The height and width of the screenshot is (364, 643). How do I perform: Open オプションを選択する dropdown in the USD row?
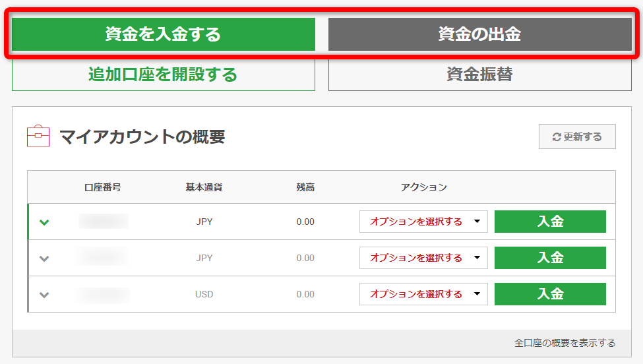(423, 294)
